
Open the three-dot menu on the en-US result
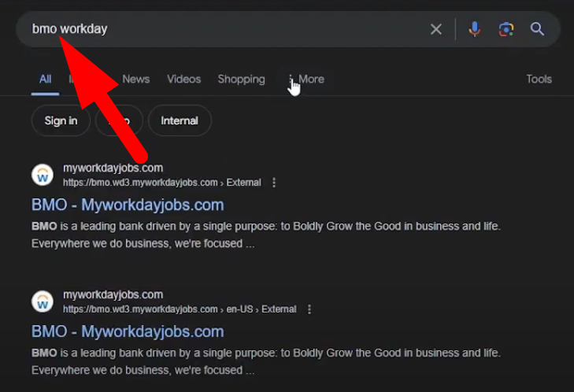pos(309,309)
